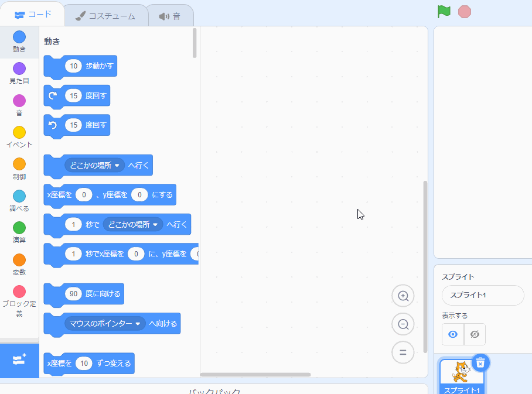The image size is (532, 394).
Task: Click the green flag to run project
Action: pos(444,12)
